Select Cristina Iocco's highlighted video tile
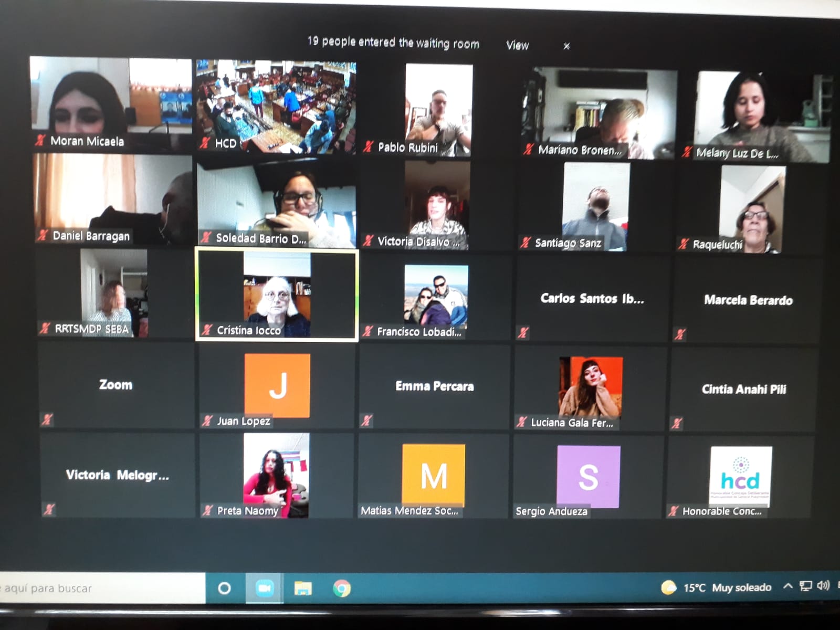 (277, 295)
